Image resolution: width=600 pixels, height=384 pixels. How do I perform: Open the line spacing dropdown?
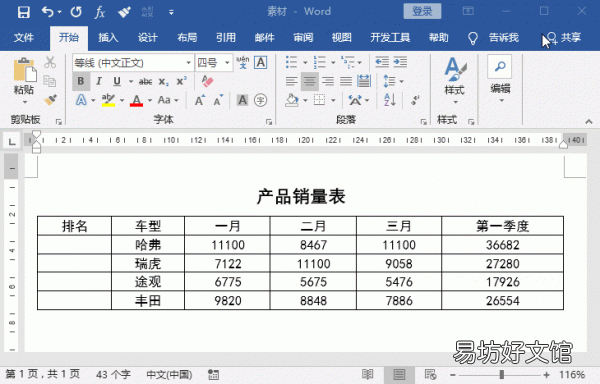tap(393, 81)
